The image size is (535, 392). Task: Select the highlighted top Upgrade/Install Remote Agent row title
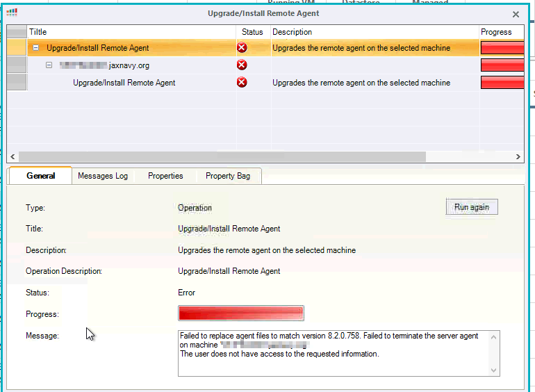pyautogui.click(x=97, y=48)
